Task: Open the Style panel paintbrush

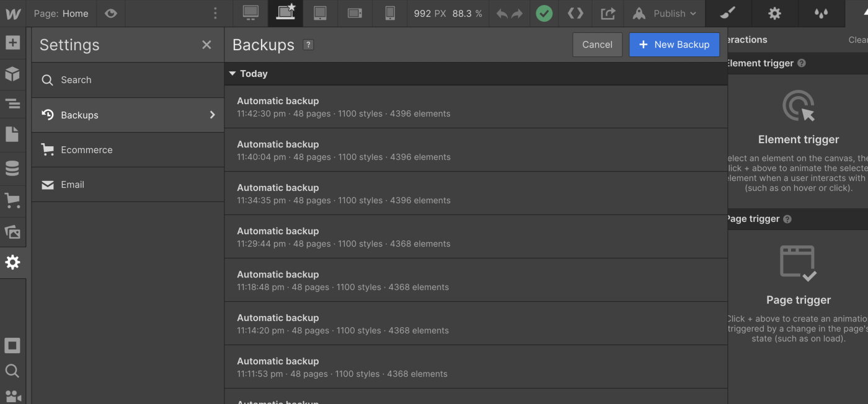Action: click(x=727, y=13)
